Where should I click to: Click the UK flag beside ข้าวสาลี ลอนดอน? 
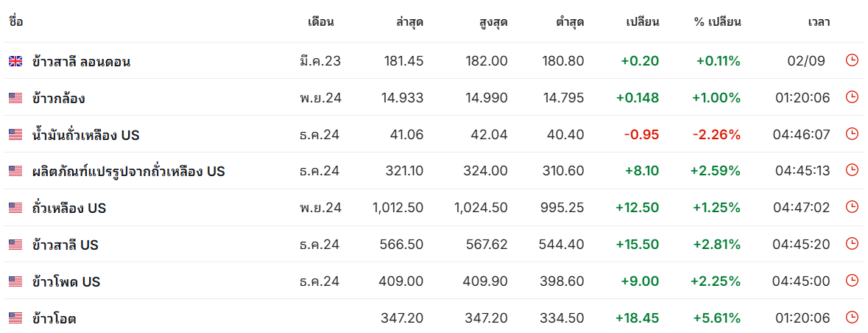coord(15,62)
